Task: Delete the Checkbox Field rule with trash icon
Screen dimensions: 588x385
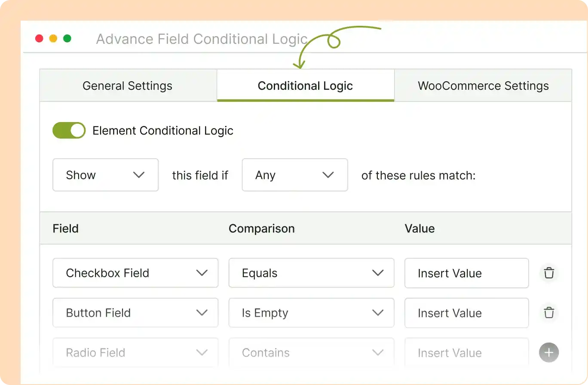Action: [549, 273]
